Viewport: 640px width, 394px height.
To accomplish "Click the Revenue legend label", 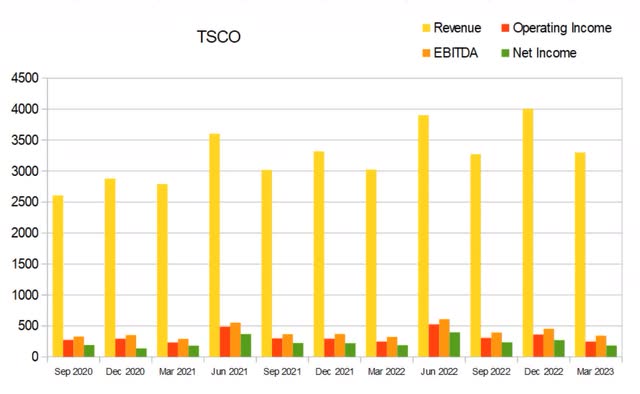I will click(x=457, y=28).
